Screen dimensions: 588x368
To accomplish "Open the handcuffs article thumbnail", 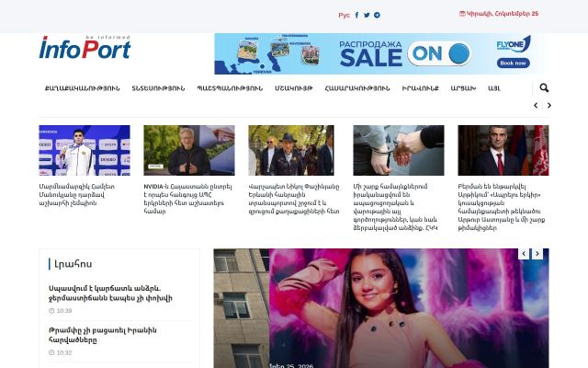I will [x=399, y=150].
